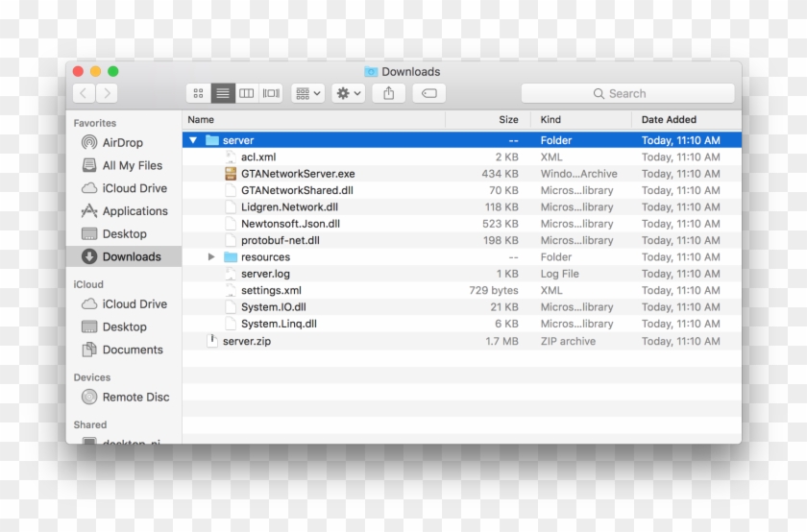This screenshot has width=807, height=532.
Task: Select protobuf-net.dll
Action: pyautogui.click(x=462, y=240)
